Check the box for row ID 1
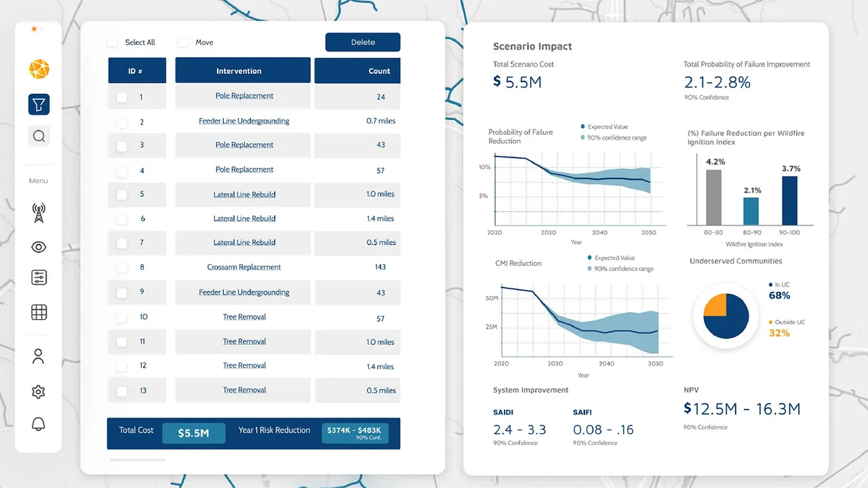Viewport: 868px width, 488px height. [122, 98]
